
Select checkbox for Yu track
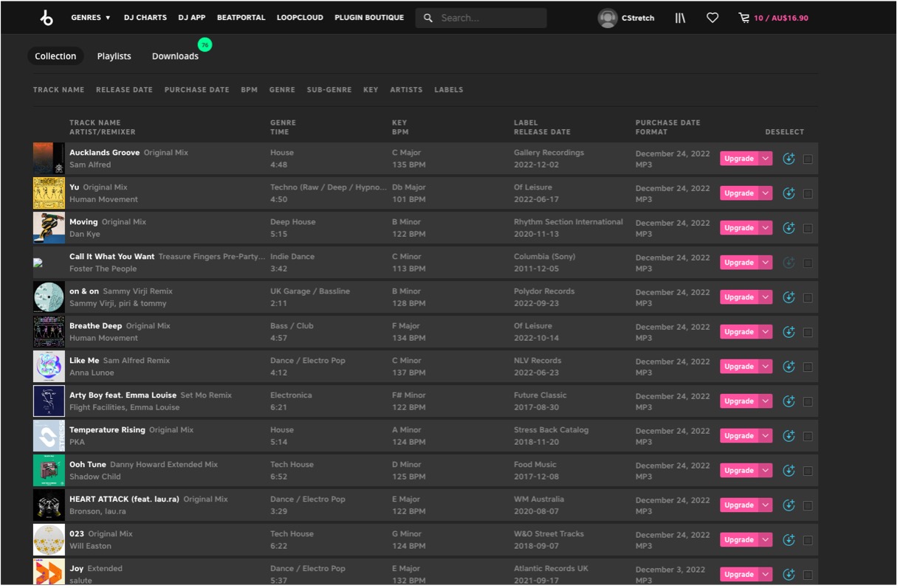tap(808, 194)
